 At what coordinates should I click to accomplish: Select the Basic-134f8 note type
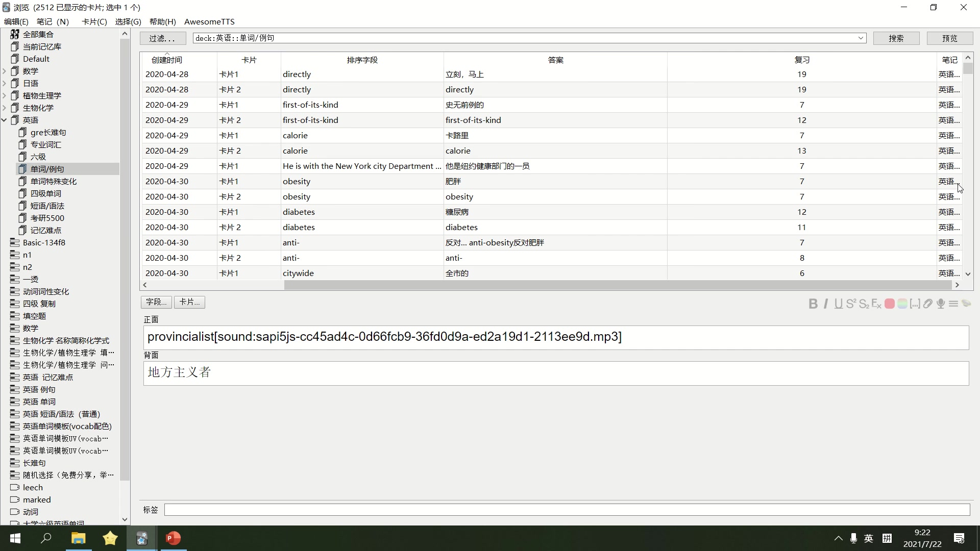tap(44, 242)
